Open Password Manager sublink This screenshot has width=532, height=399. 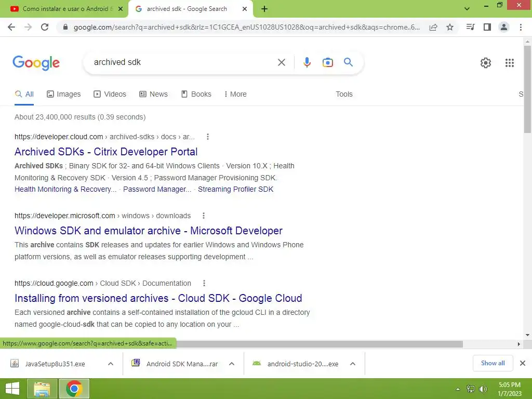tap(157, 189)
